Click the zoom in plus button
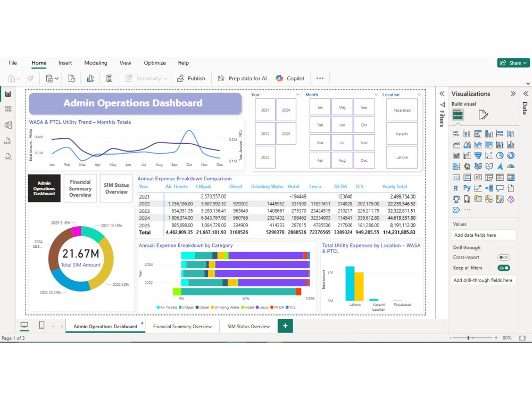The height and width of the screenshot is (399, 532). tap(496, 338)
